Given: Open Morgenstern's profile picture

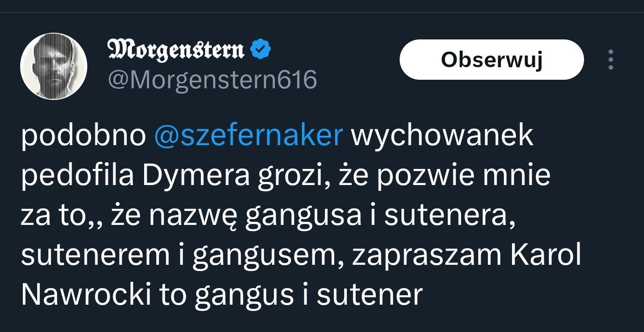Looking at the screenshot, I should pos(54,66).
